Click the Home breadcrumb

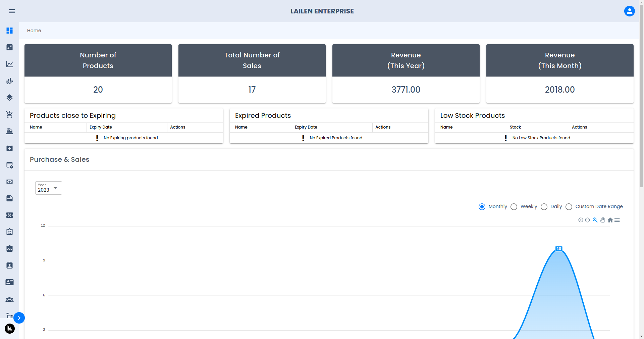pos(34,31)
